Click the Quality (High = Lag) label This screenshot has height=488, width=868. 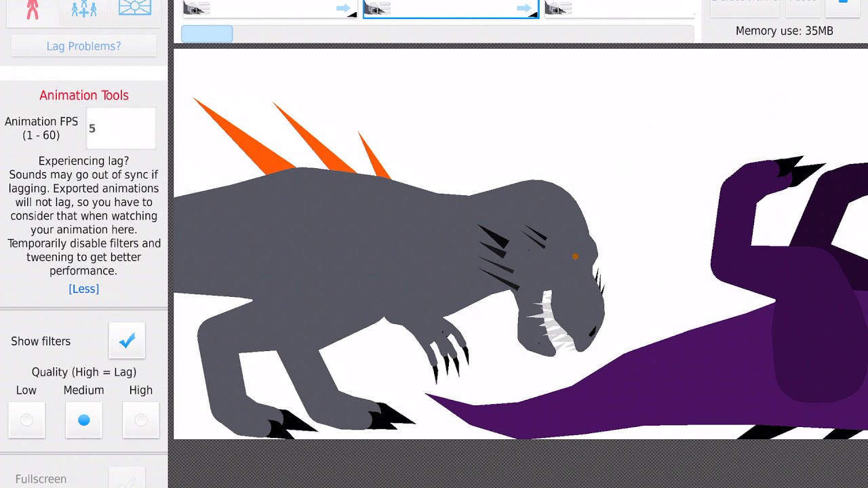[x=84, y=372]
